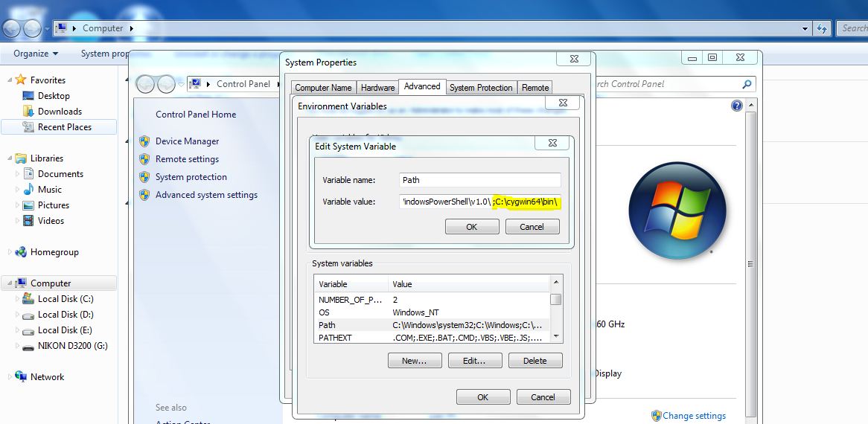Image resolution: width=868 pixels, height=424 pixels.
Task: Select the Pictures library
Action: click(x=54, y=205)
